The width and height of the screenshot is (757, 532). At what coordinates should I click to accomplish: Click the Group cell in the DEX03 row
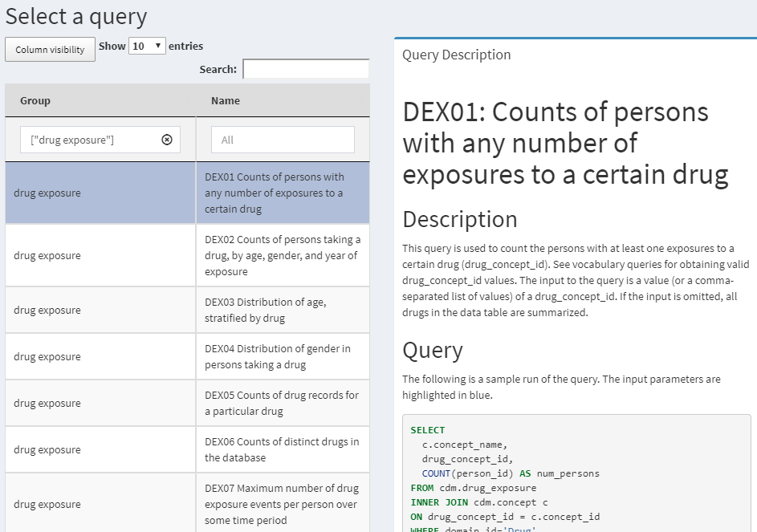tap(100, 310)
